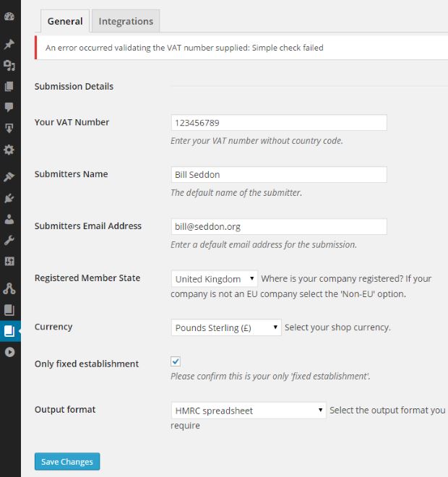
Task: Switch to the Integrations tab
Action: 126,21
